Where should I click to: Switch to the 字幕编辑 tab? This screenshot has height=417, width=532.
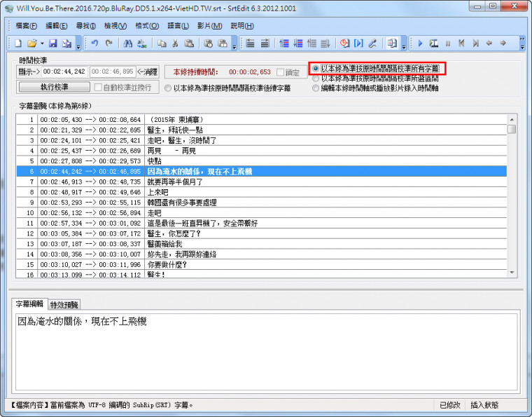tap(29, 304)
